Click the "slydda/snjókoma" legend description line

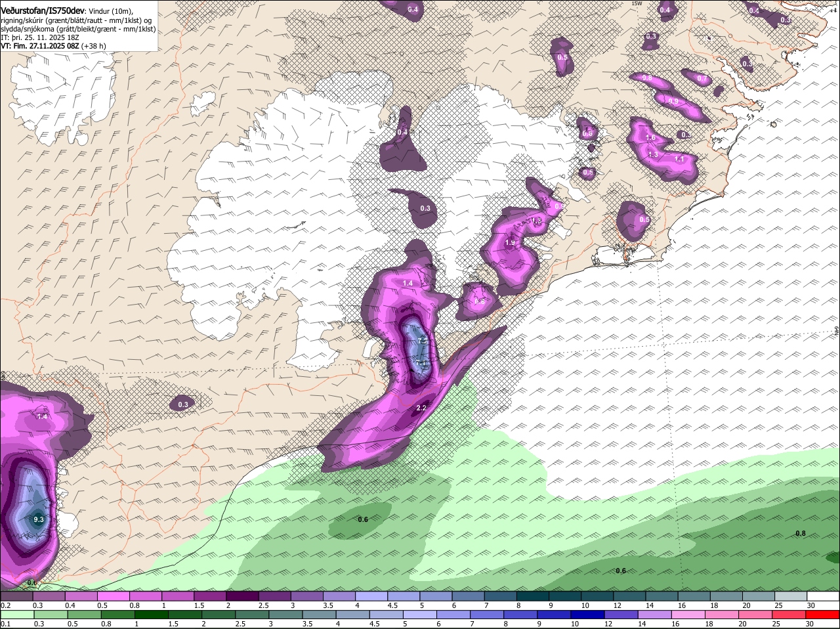click(x=78, y=29)
